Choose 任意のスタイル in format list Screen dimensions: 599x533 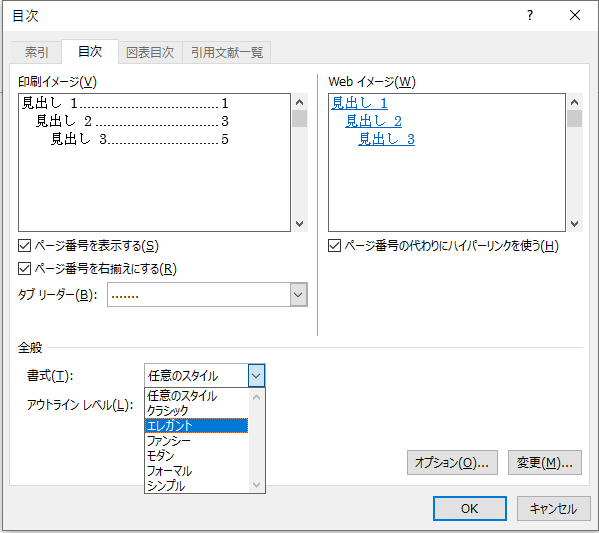[x=197, y=396]
